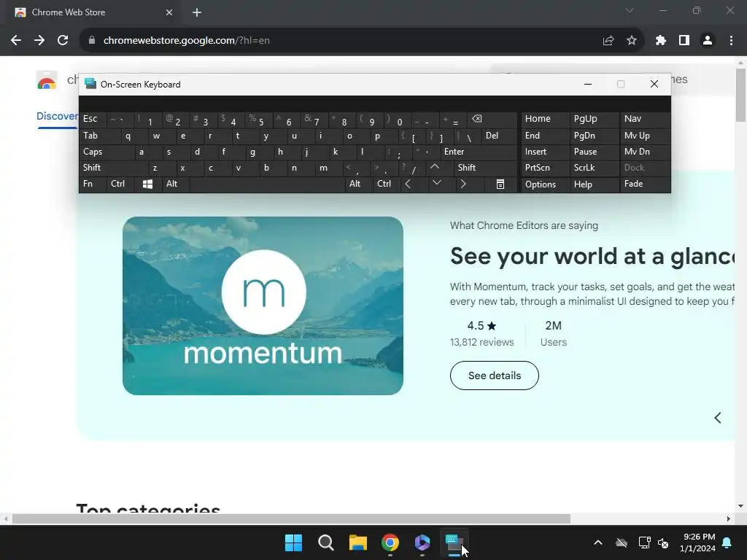The width and height of the screenshot is (747, 560).
Task: Toggle the right Shift key
Action: coord(485,168)
